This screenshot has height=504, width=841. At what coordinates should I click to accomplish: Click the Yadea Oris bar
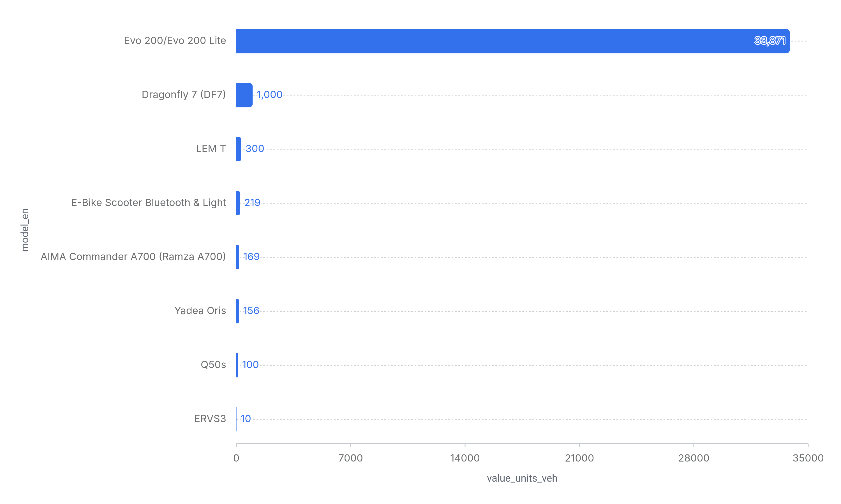point(238,311)
